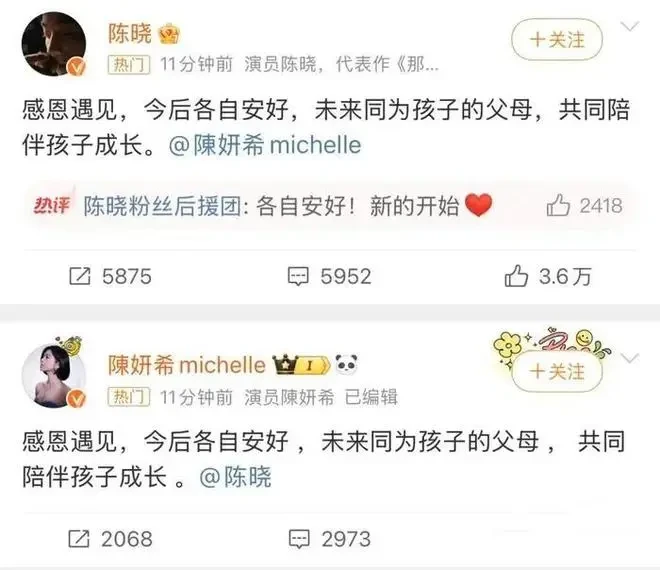
Task: Follow 陳妍希 michelle with the +关注 button
Action: (557, 372)
